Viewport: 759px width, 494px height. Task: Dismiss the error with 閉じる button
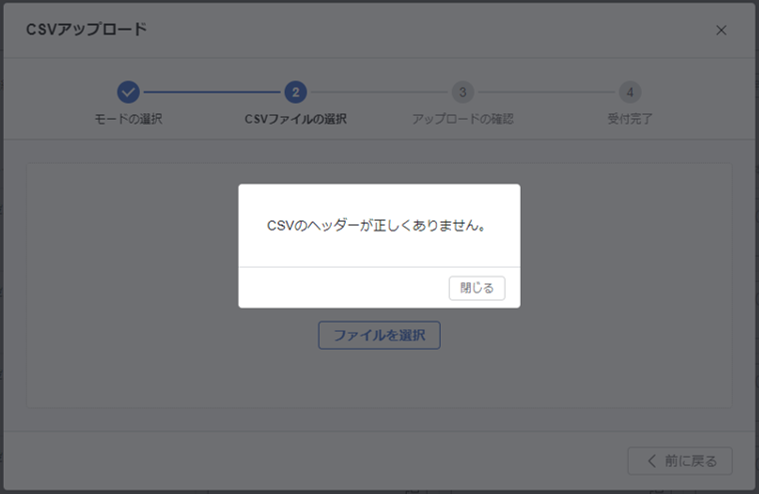pyautogui.click(x=477, y=288)
